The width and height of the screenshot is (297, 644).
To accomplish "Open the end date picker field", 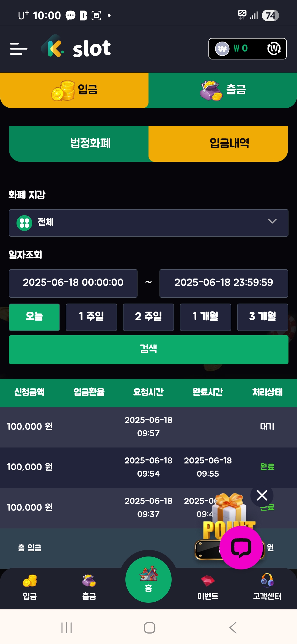I will coord(224,283).
